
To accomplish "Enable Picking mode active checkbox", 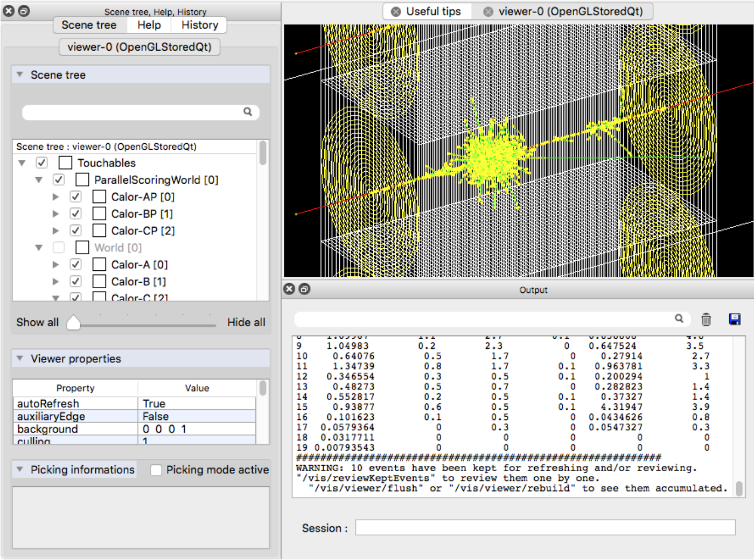I will (x=156, y=470).
